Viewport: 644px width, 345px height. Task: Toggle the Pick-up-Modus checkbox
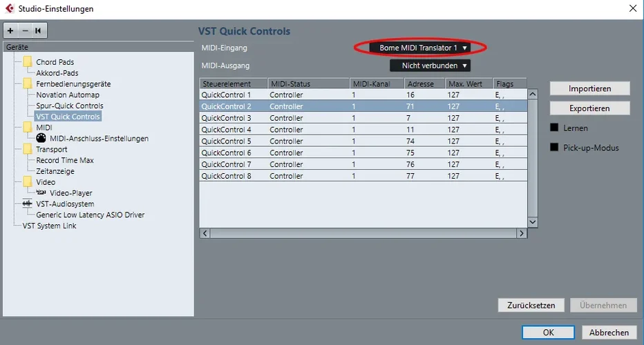tap(554, 147)
